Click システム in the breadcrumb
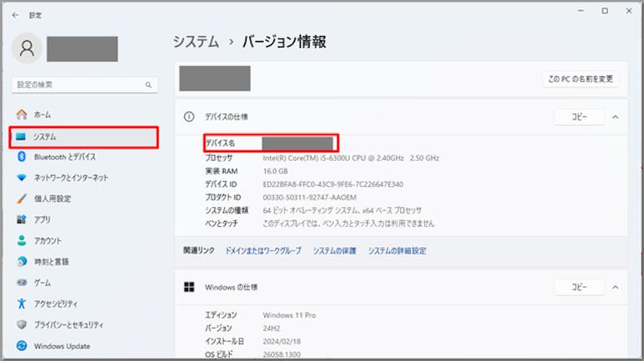This screenshot has width=644, height=361. 196,42
